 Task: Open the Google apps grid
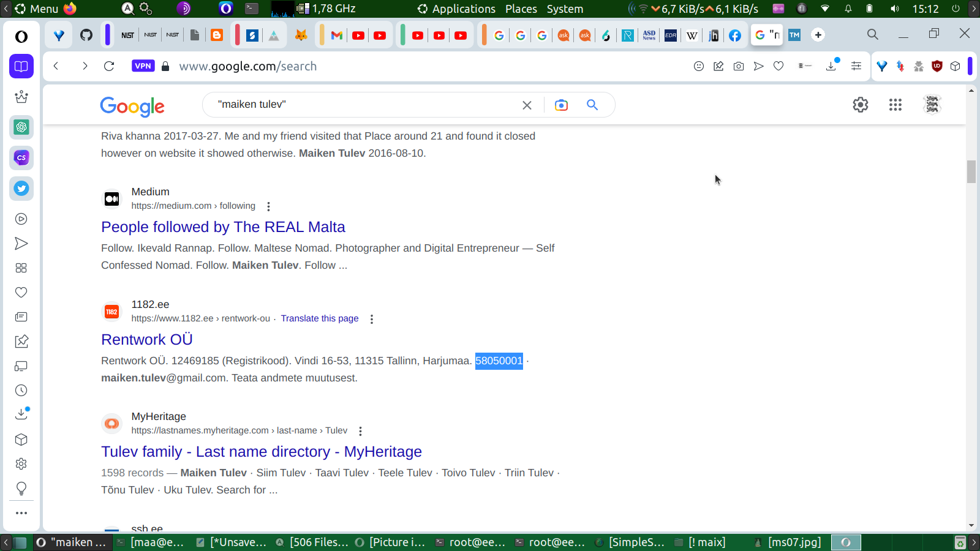pos(895,105)
